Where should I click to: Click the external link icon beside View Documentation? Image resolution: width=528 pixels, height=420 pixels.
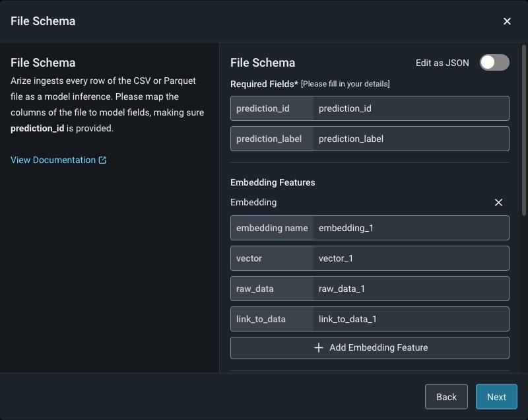pyautogui.click(x=102, y=160)
